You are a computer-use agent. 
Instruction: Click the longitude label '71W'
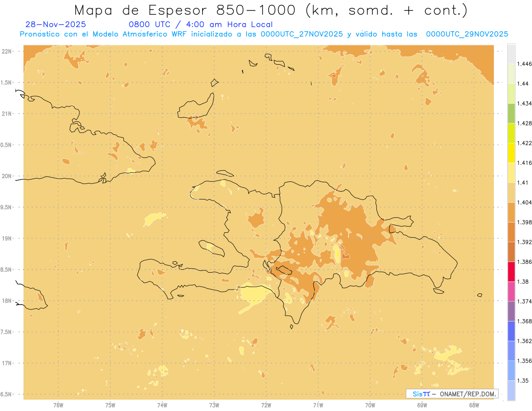point(318,405)
